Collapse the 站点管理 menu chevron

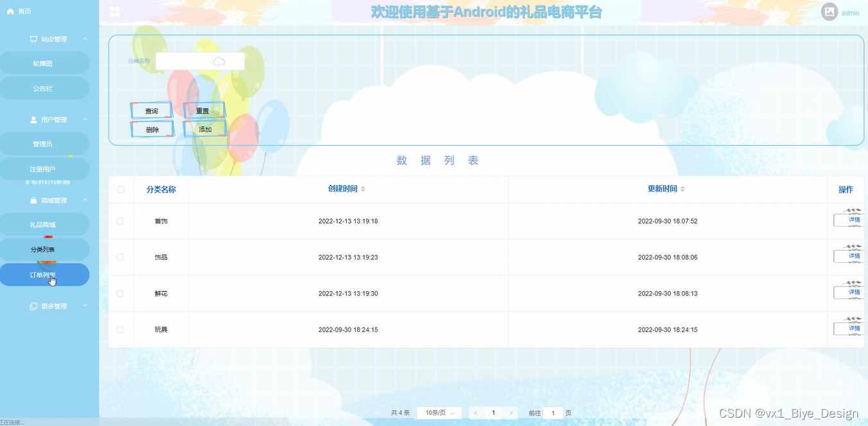pos(85,39)
